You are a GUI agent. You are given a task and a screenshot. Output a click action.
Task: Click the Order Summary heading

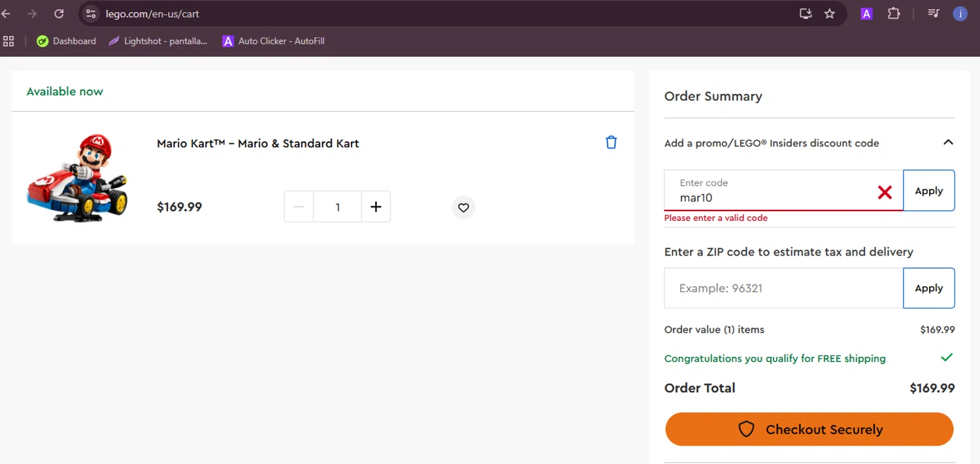pyautogui.click(x=713, y=96)
